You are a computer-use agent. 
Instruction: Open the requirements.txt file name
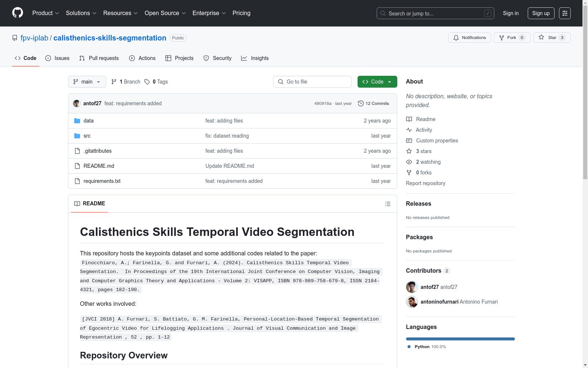[x=102, y=181]
